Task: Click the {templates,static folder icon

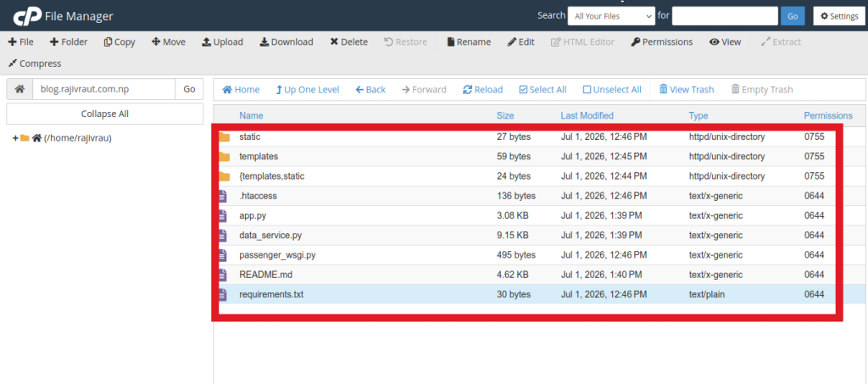Action: pos(224,176)
